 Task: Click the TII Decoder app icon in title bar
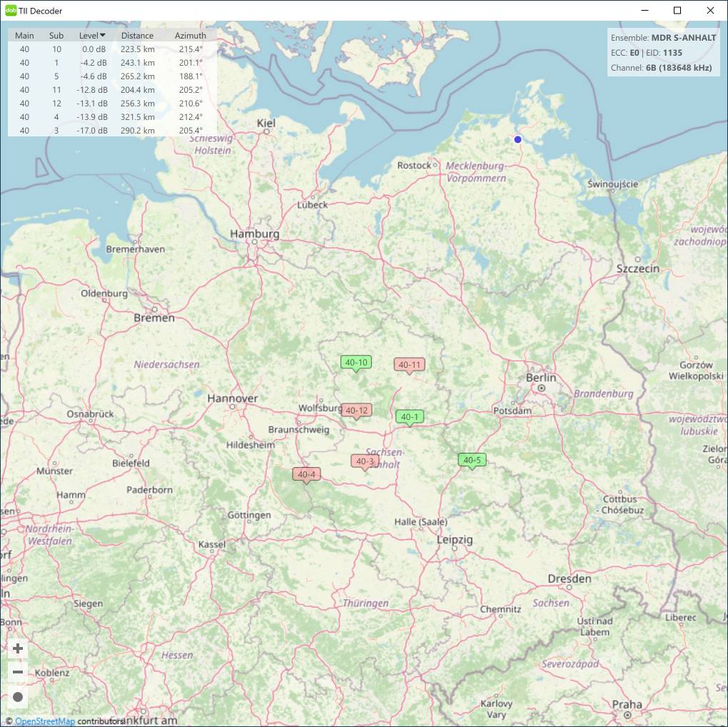(x=11, y=11)
